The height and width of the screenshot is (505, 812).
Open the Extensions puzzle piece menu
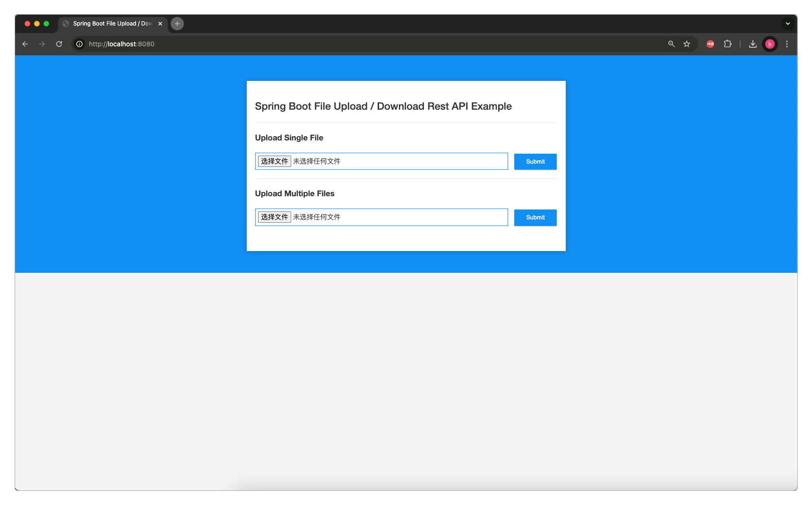[x=728, y=44]
